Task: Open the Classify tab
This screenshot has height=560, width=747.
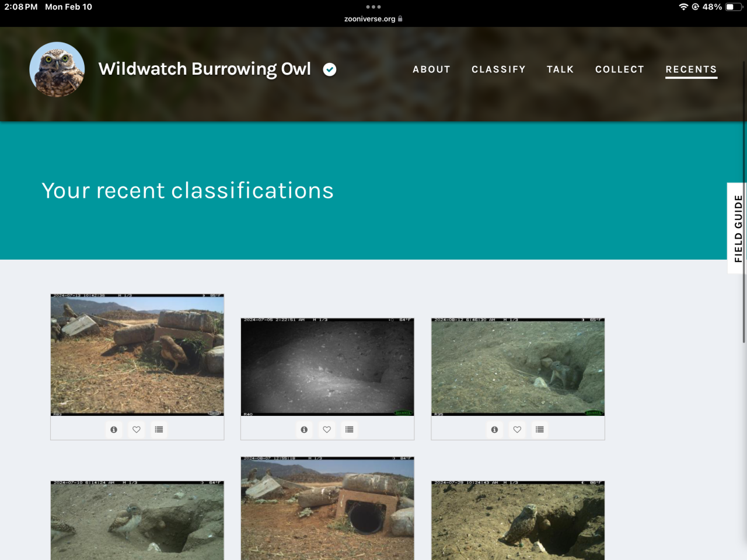Action: 498,69
